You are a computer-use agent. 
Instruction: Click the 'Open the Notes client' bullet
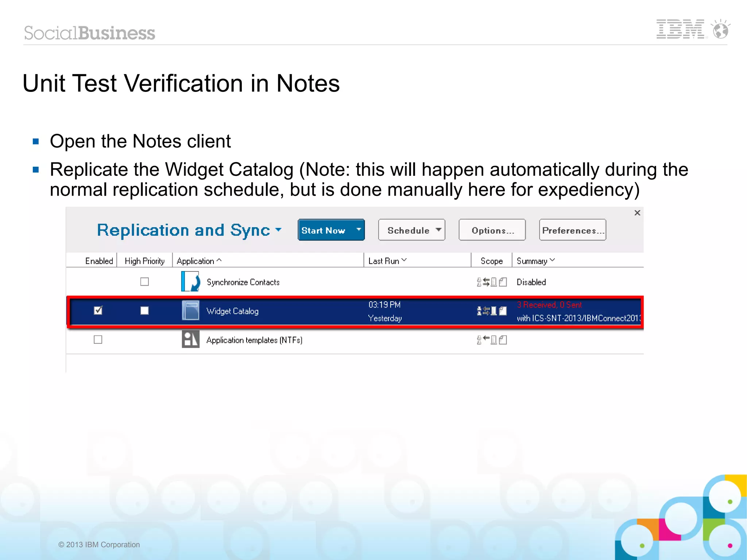pos(140,141)
